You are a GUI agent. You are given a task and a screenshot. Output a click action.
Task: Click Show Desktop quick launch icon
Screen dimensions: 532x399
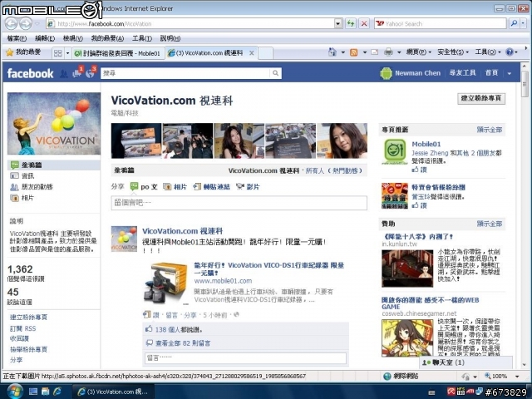click(33, 392)
